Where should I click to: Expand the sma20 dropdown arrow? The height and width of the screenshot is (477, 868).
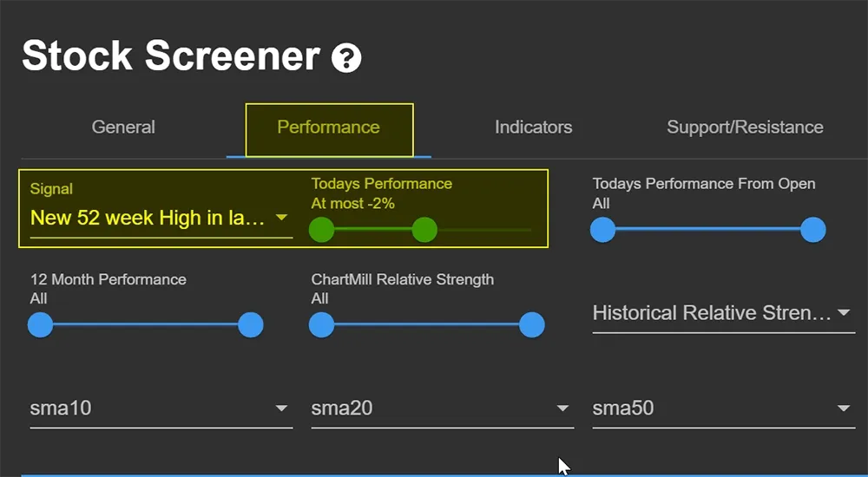coord(563,408)
